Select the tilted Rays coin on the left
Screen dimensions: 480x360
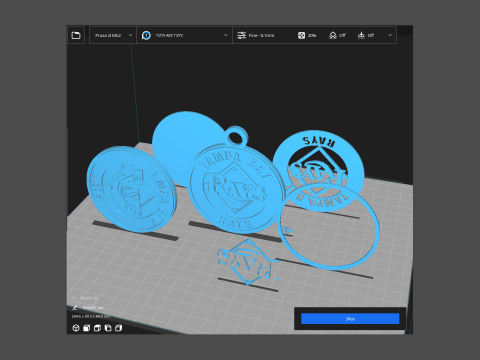click(x=132, y=189)
